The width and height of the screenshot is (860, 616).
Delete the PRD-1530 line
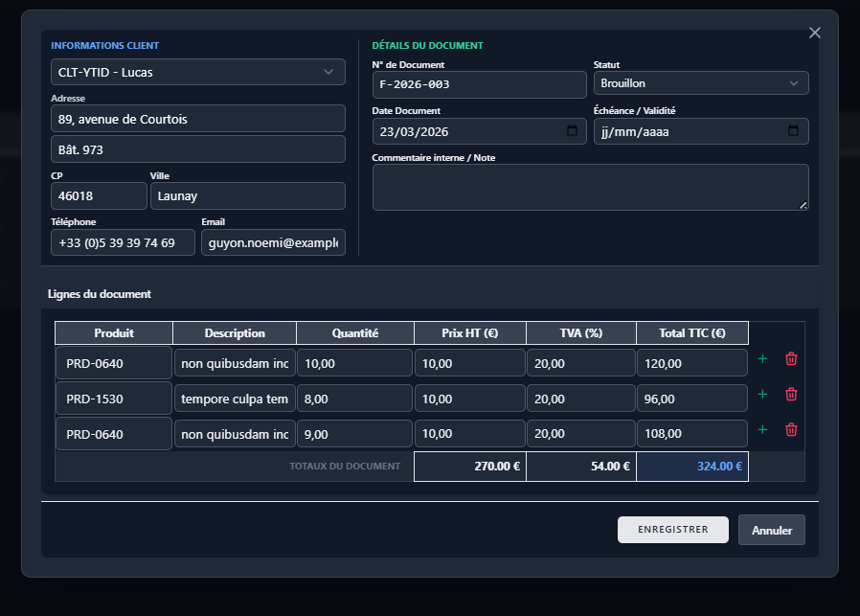point(791,395)
